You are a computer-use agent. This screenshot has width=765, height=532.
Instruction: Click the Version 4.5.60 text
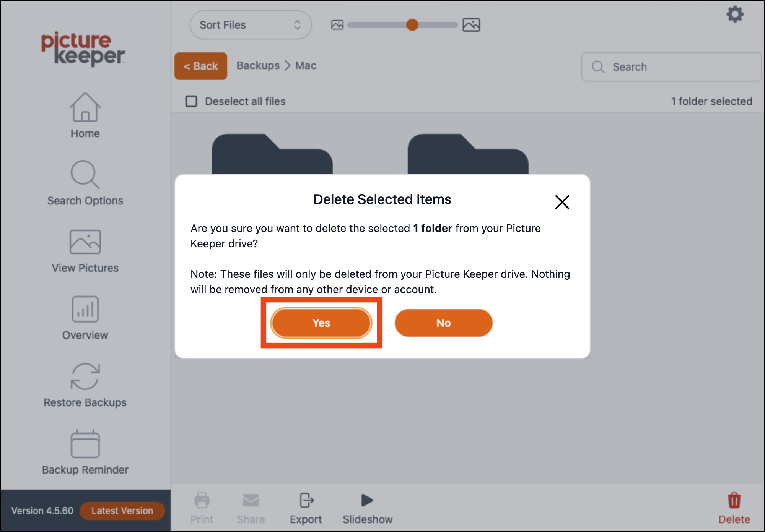[42, 511]
